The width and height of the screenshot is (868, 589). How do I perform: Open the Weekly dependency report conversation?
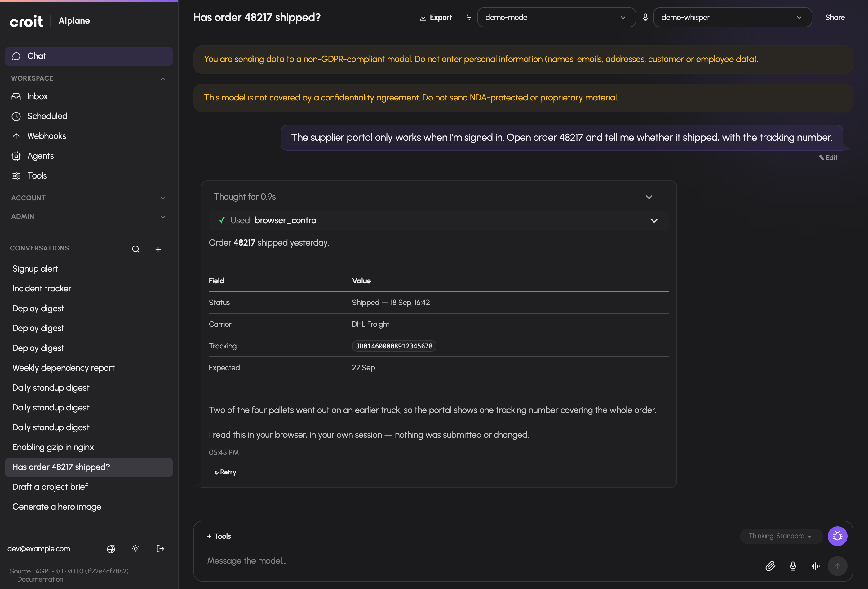tap(89, 368)
